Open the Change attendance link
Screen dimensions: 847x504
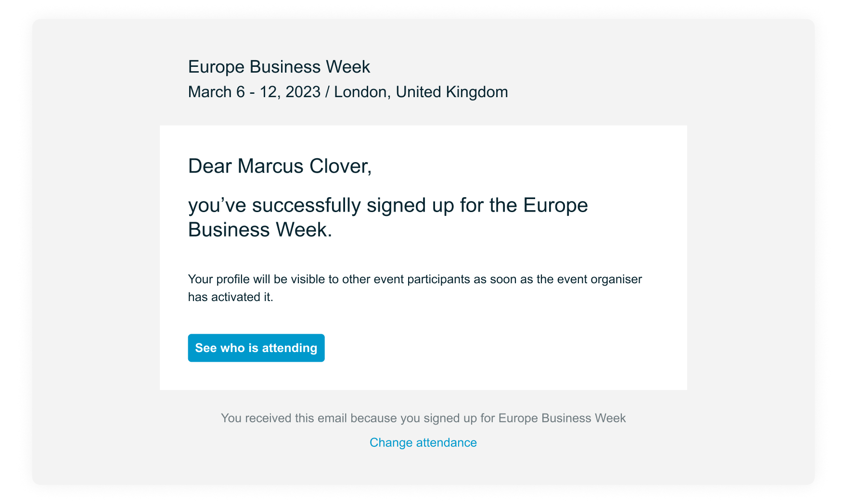point(423,442)
